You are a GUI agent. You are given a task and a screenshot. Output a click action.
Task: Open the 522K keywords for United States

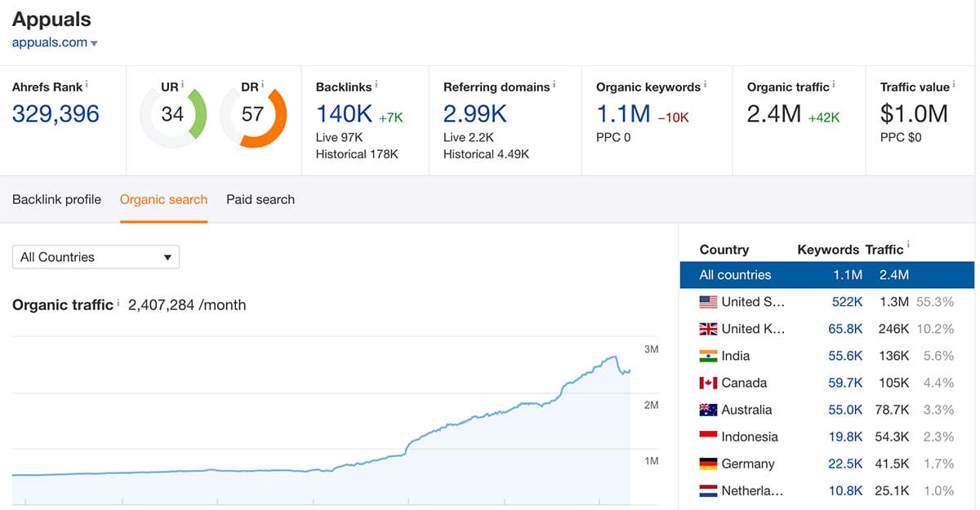(847, 302)
